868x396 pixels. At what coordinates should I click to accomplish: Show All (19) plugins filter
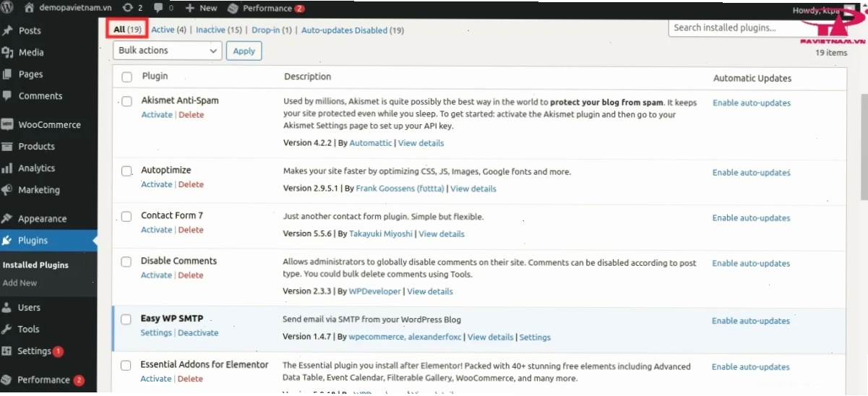click(x=127, y=30)
